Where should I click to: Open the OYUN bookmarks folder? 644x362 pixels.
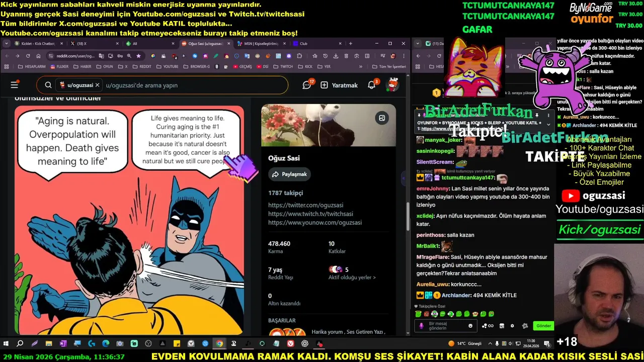click(x=104, y=66)
